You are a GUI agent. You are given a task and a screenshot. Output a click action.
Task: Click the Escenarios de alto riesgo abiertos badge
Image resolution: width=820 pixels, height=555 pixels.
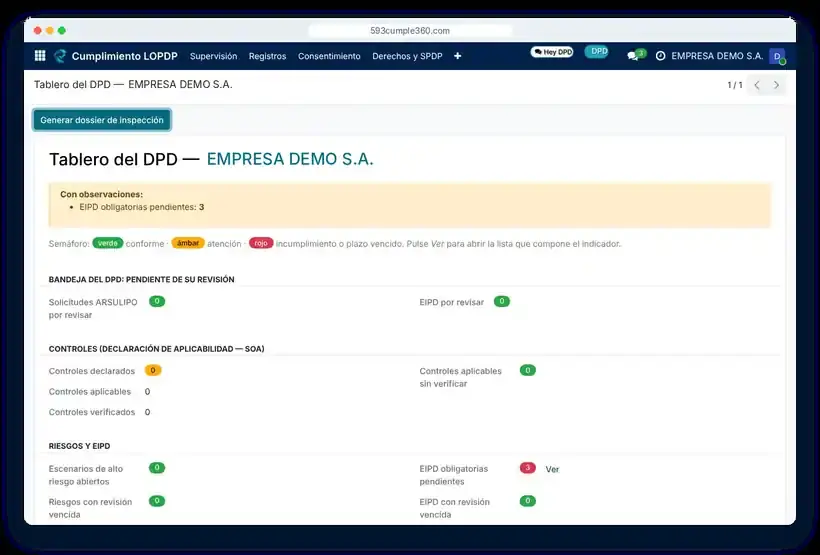tap(157, 468)
